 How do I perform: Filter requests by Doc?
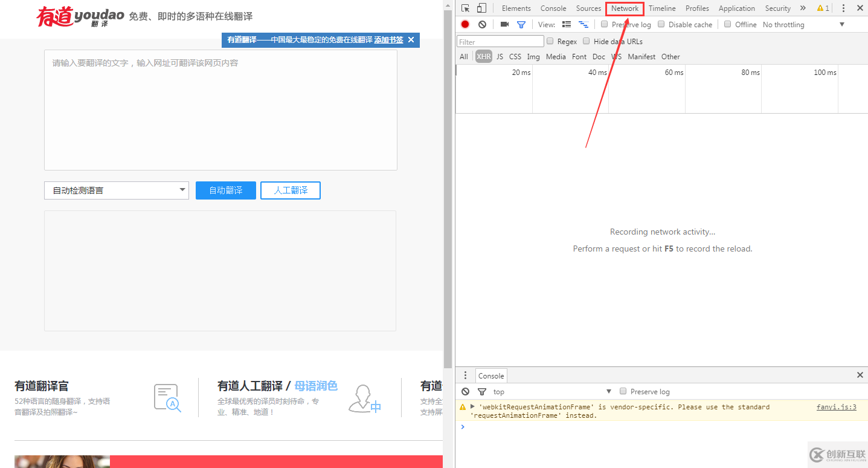[x=599, y=57]
